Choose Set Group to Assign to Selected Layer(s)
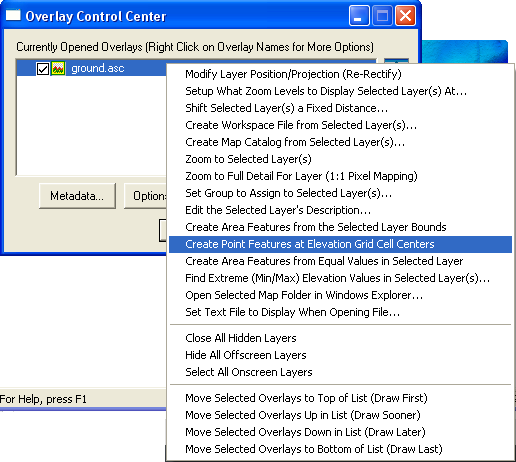This screenshot has height=462, width=516. pos(340,193)
